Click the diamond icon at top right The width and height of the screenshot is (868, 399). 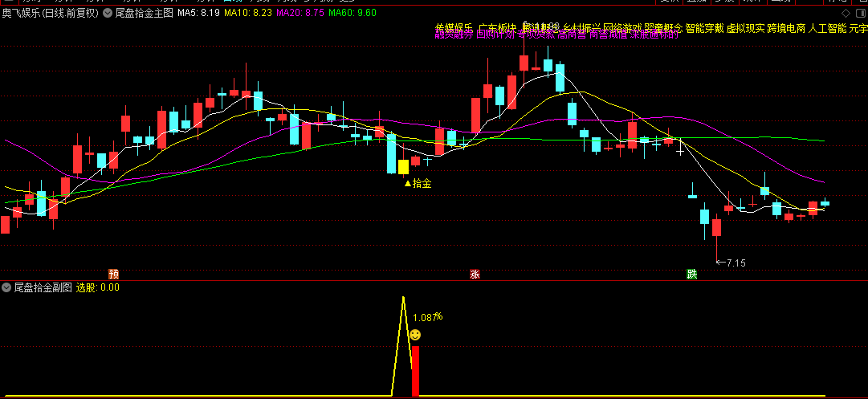point(846,14)
